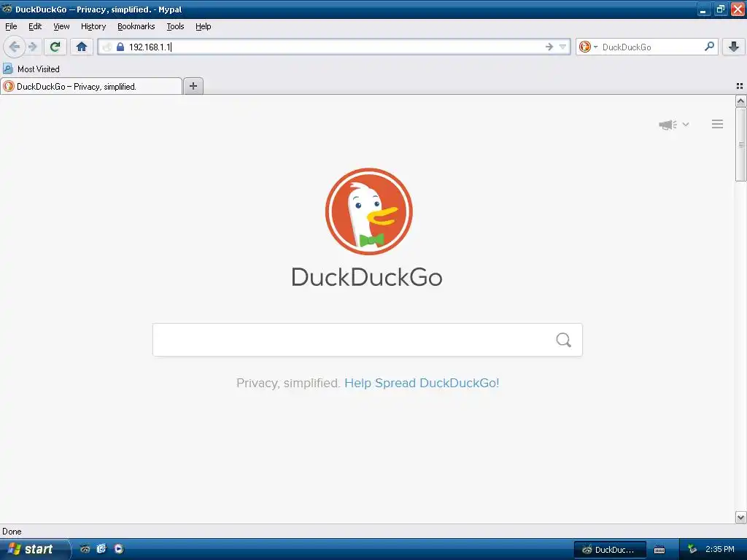Screen dimensions: 747x560
Task: Click the Done status bar text
Action: tap(12, 532)
